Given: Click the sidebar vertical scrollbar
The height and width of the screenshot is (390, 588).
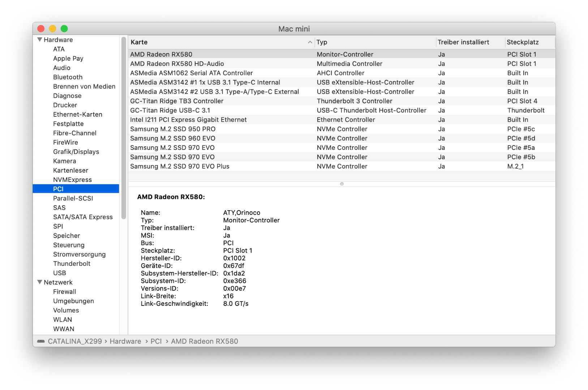Looking at the screenshot, I should [124, 128].
